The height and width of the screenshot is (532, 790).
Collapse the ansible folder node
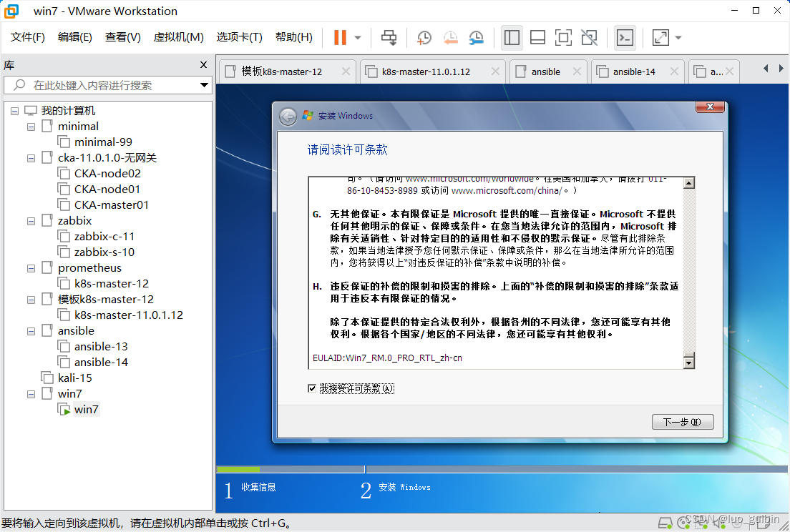point(31,331)
